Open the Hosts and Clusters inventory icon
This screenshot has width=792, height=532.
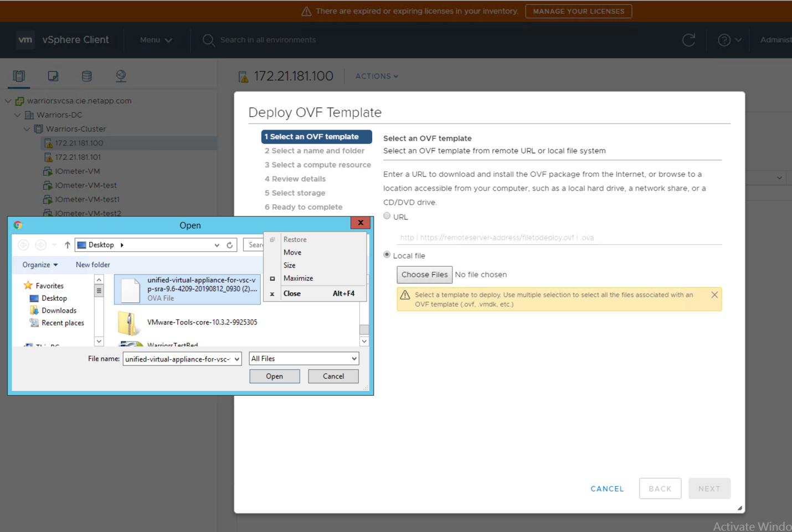(x=19, y=76)
